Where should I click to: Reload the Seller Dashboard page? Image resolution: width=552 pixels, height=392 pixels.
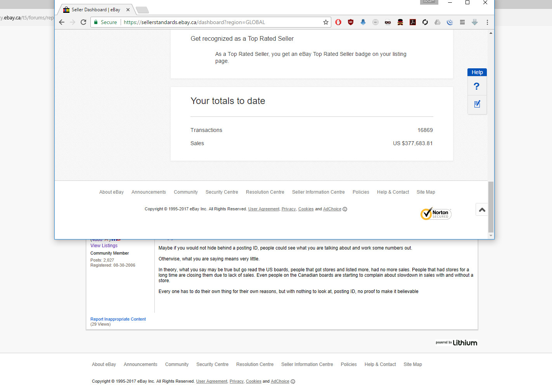coord(83,22)
